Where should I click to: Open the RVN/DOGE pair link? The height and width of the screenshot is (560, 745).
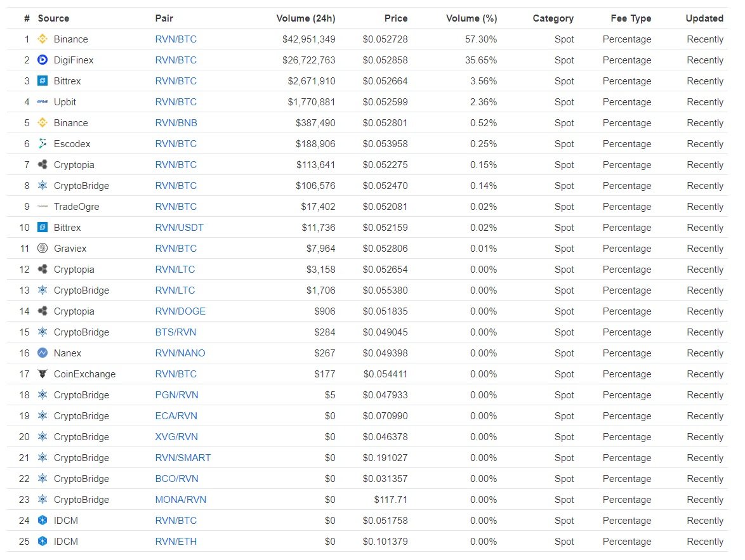(x=180, y=311)
